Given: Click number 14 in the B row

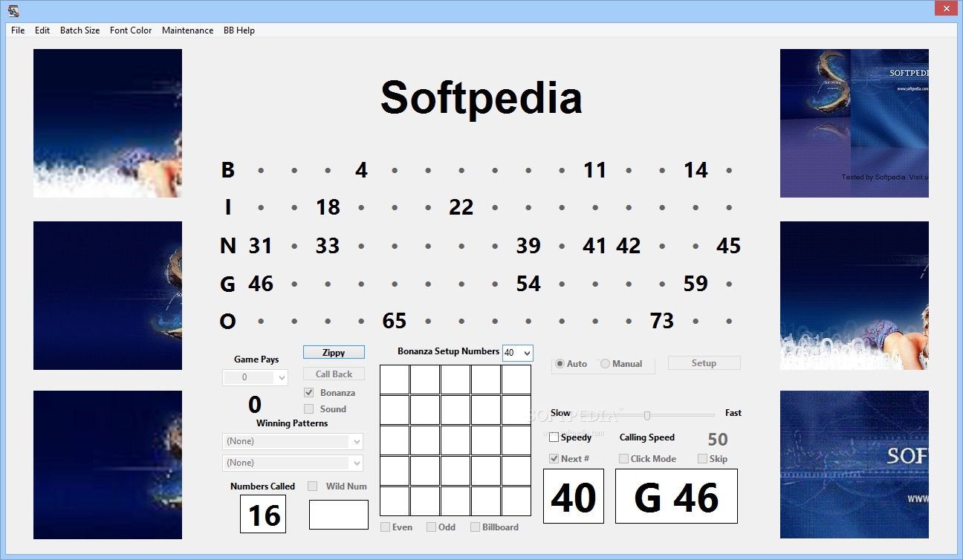Looking at the screenshot, I should [x=695, y=170].
